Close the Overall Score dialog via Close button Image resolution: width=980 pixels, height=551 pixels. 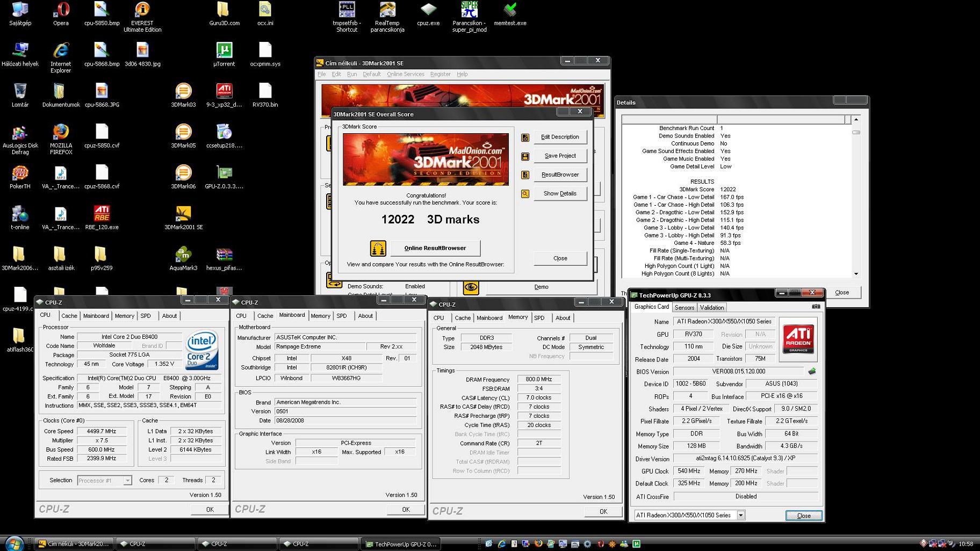[x=560, y=258]
